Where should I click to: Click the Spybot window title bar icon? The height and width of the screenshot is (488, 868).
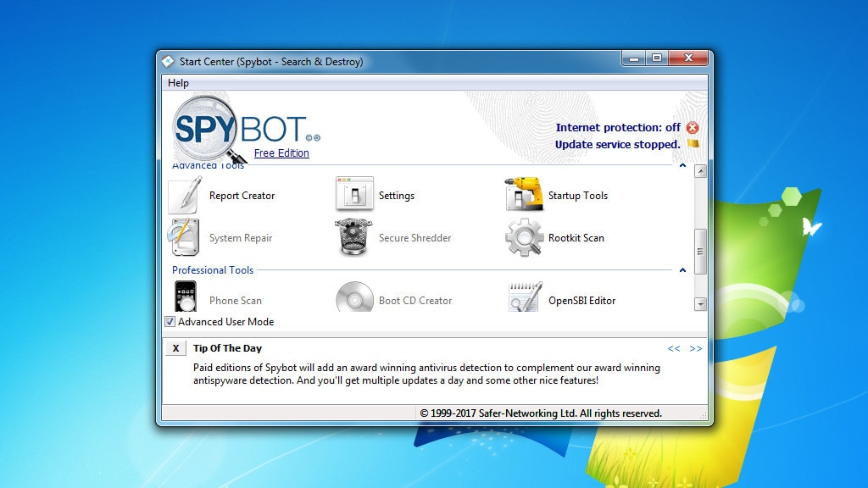[169, 61]
